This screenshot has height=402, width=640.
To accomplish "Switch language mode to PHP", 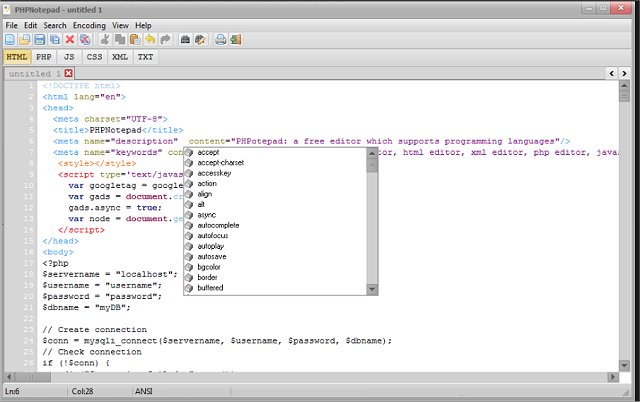I will point(45,57).
